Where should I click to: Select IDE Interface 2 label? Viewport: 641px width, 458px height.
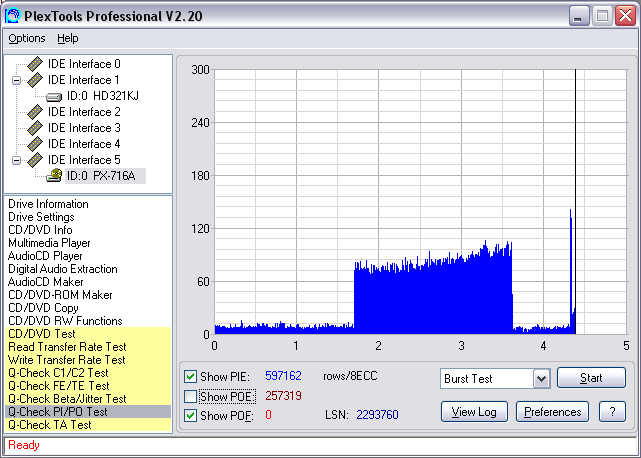pyautogui.click(x=84, y=112)
